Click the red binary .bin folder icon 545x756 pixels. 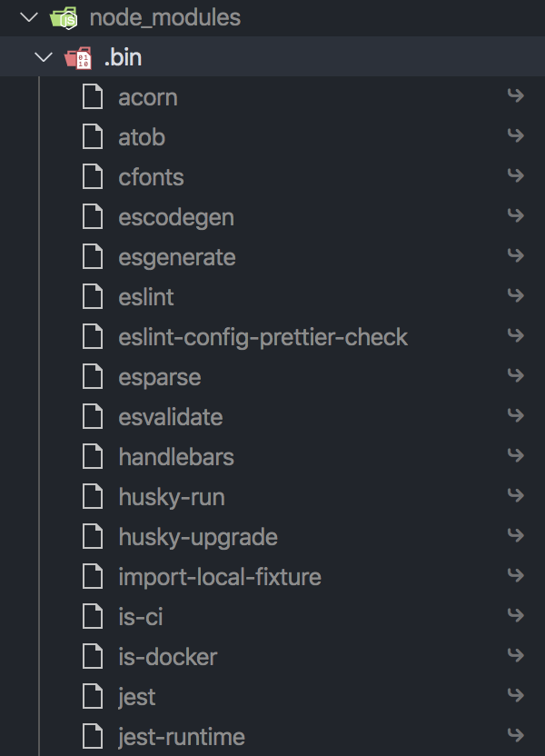point(78,58)
